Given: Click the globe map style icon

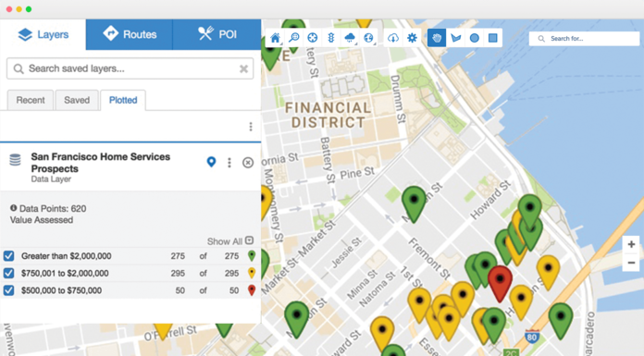Looking at the screenshot, I should click(369, 38).
